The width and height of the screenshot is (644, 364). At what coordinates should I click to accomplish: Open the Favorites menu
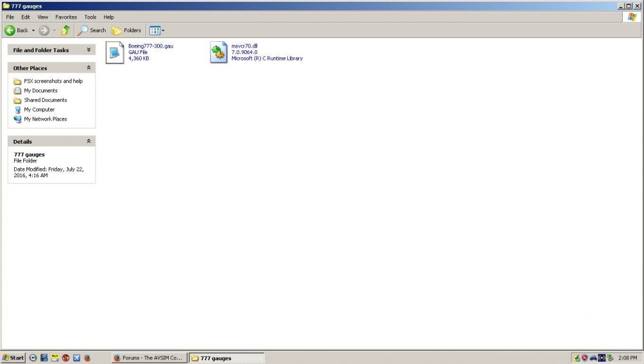pos(66,17)
